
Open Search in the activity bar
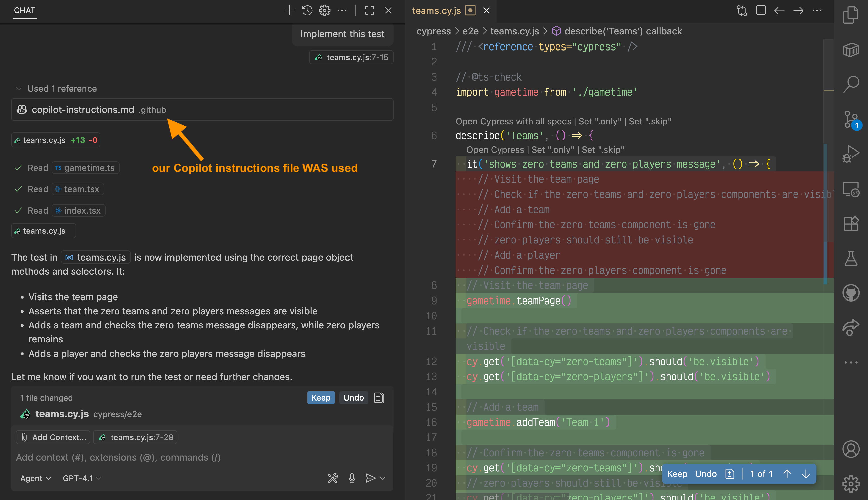[x=851, y=84]
